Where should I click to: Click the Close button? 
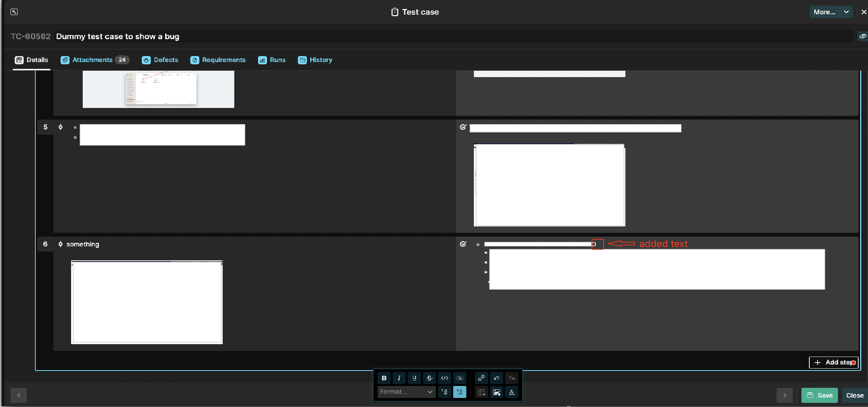(x=855, y=395)
